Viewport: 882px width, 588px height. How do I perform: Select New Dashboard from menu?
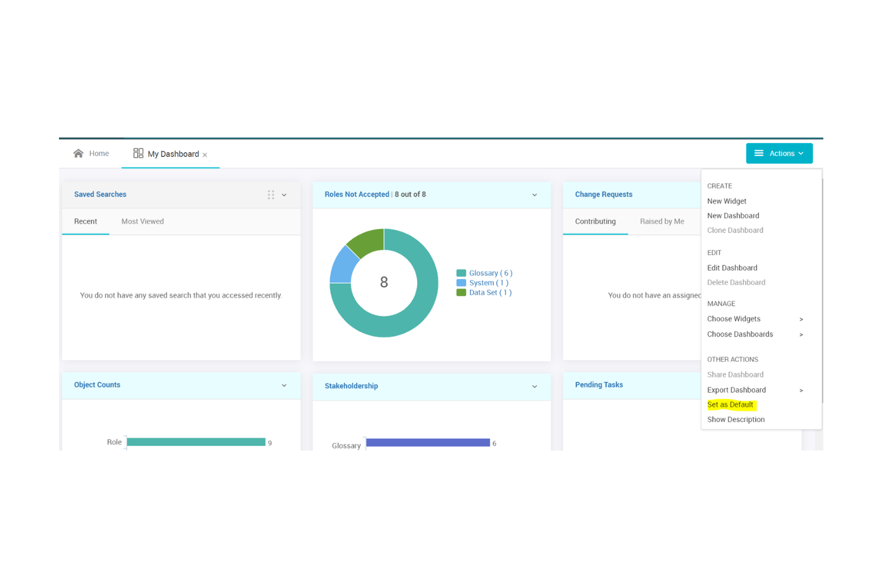point(733,216)
